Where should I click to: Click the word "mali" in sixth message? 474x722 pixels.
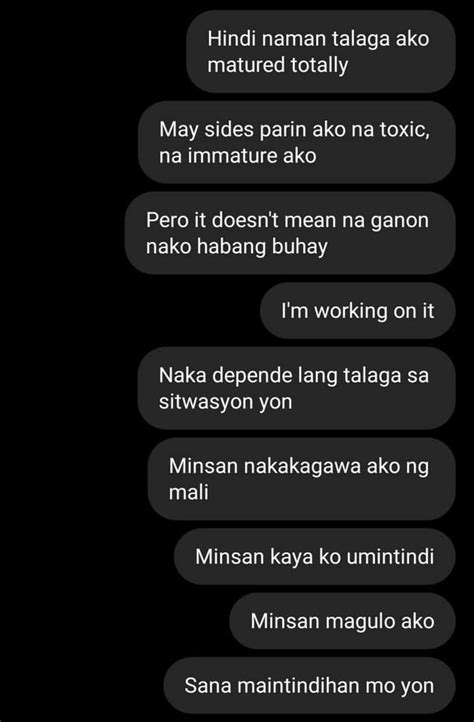[188, 492]
